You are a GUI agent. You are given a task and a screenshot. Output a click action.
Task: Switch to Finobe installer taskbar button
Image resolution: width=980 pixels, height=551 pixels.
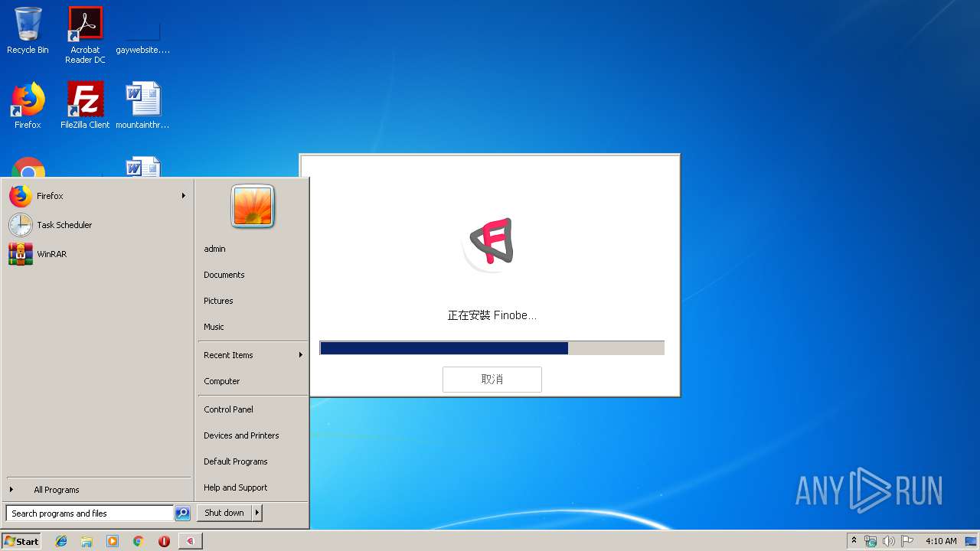(x=191, y=541)
